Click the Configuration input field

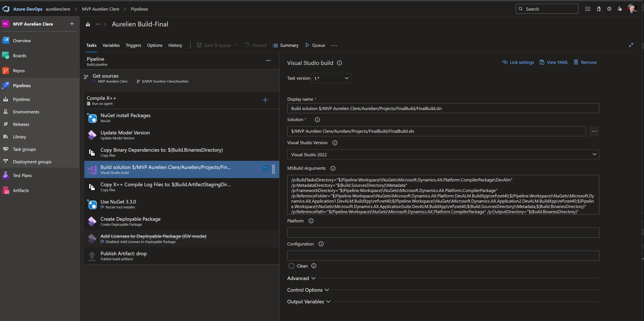443,256
